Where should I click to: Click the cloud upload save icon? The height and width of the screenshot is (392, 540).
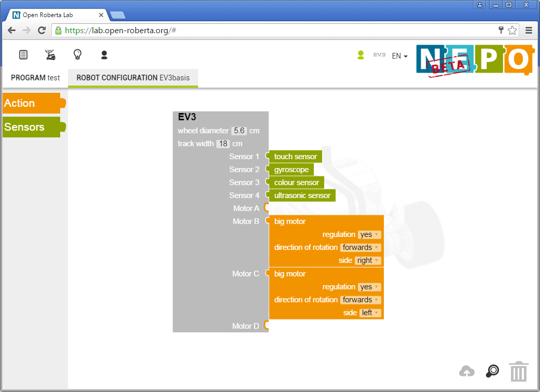pyautogui.click(x=467, y=371)
